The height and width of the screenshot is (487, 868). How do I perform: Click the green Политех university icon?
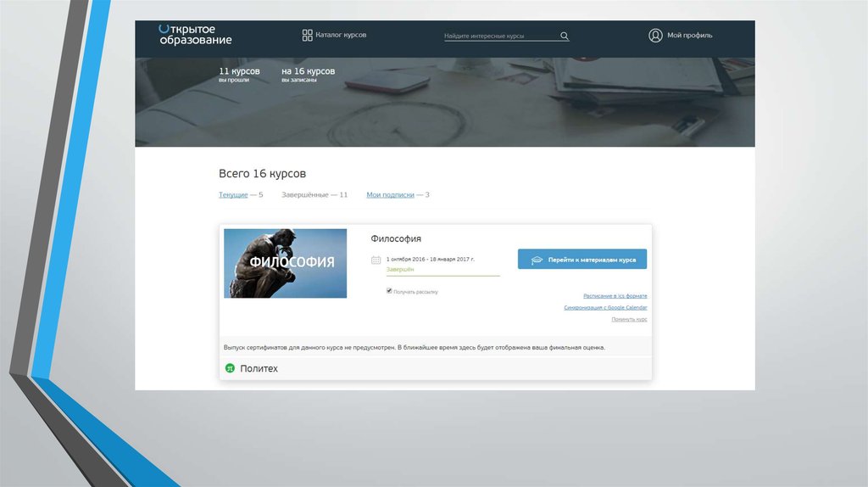click(x=230, y=368)
